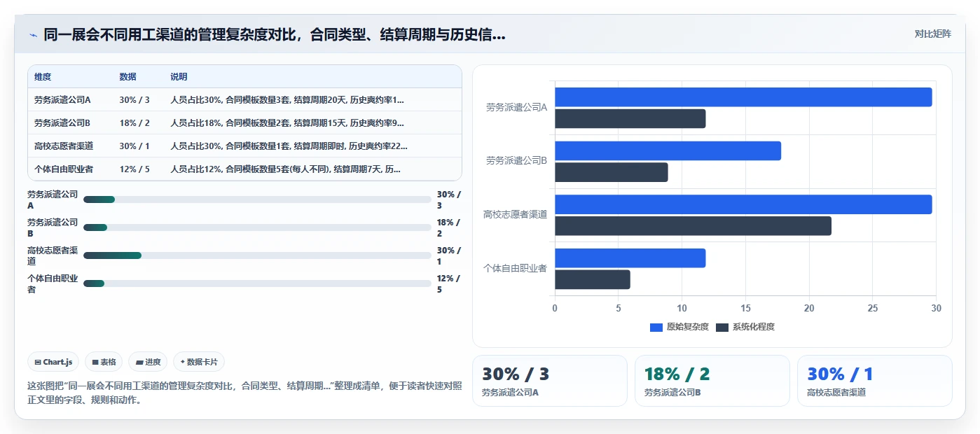The width and height of the screenshot is (980, 434).
Task: Click the panel title text
Action: (275, 34)
